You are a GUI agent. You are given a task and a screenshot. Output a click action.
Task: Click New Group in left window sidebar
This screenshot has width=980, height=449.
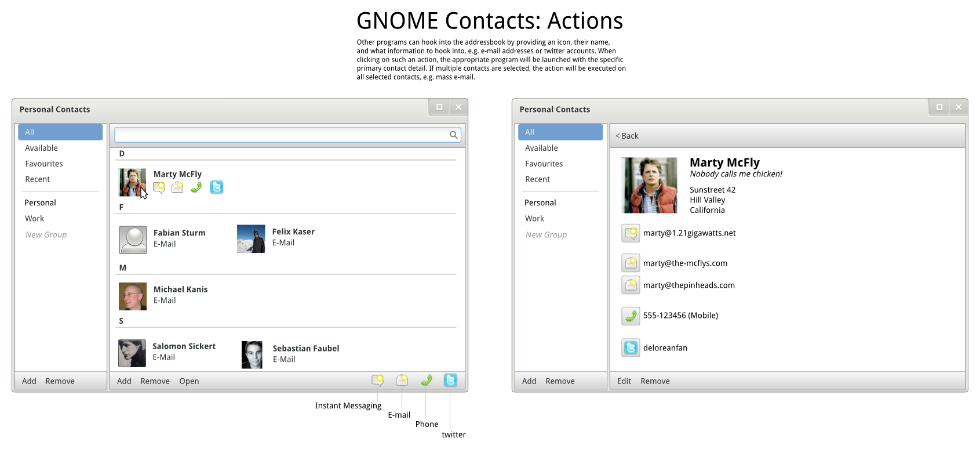pos(46,235)
